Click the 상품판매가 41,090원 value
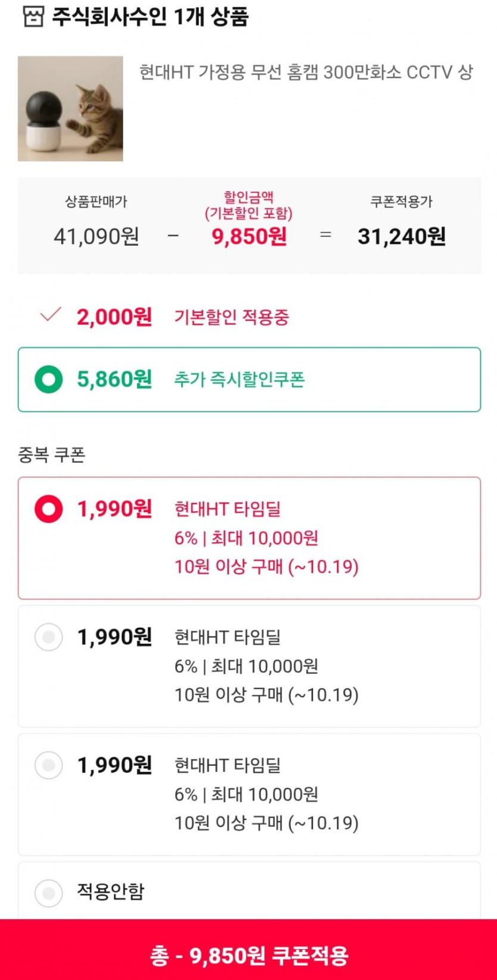The width and height of the screenshot is (497, 980). pyautogui.click(x=96, y=237)
